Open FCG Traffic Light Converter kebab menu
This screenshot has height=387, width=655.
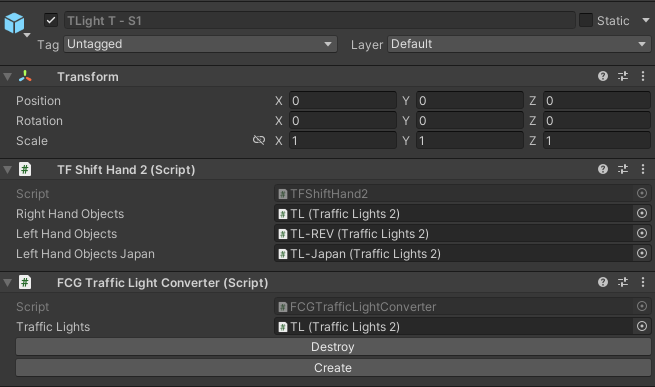pyautogui.click(x=643, y=282)
